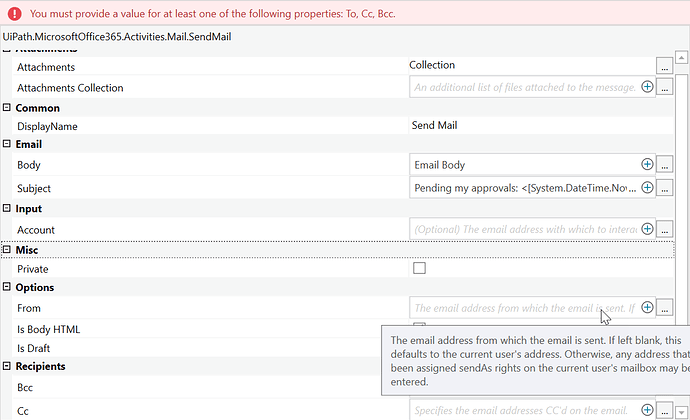Collapse the Misc section

(x=8, y=250)
